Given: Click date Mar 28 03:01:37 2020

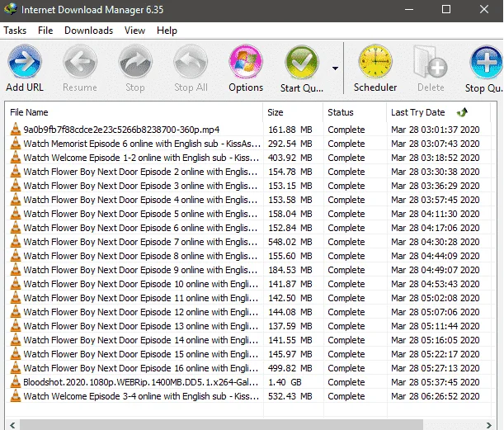Looking at the screenshot, I should tap(436, 130).
